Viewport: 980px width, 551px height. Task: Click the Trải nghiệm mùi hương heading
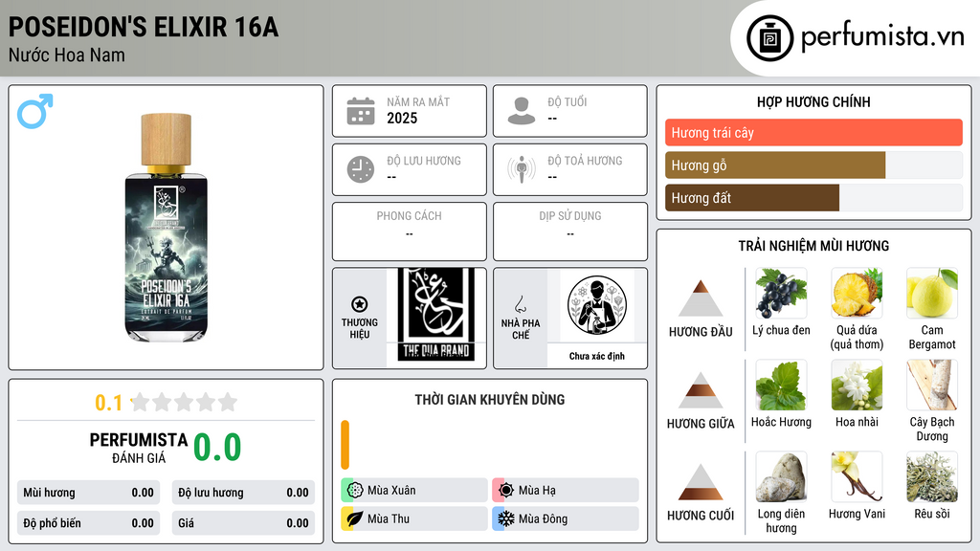[x=813, y=246]
